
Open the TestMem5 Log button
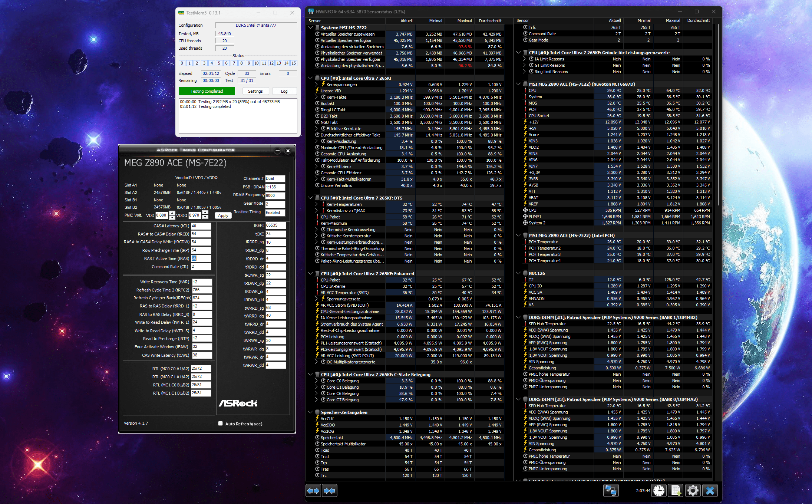[284, 91]
